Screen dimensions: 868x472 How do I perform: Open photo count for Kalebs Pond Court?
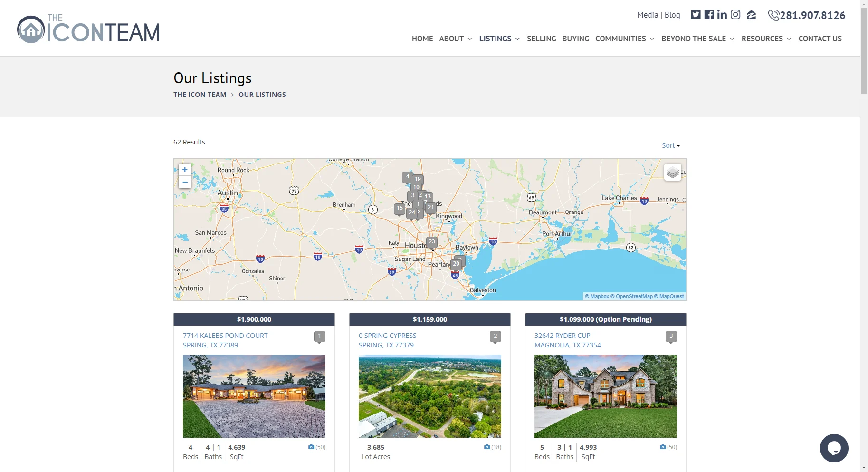317,447
